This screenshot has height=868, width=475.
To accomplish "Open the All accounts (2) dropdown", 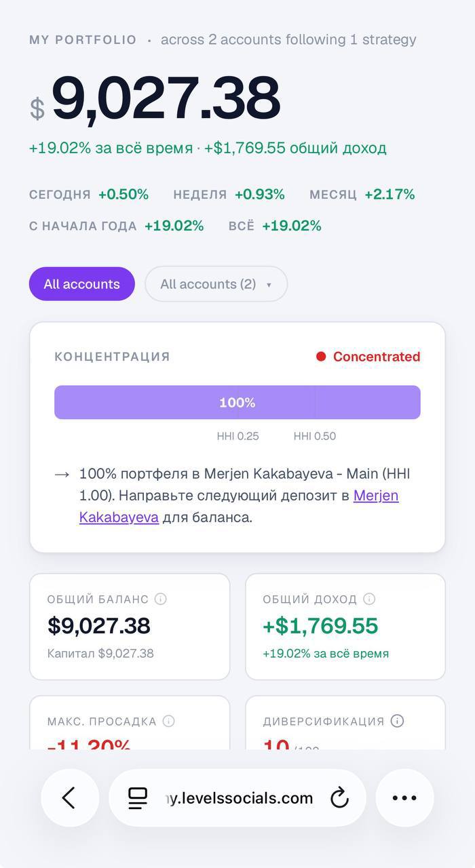I will point(216,284).
